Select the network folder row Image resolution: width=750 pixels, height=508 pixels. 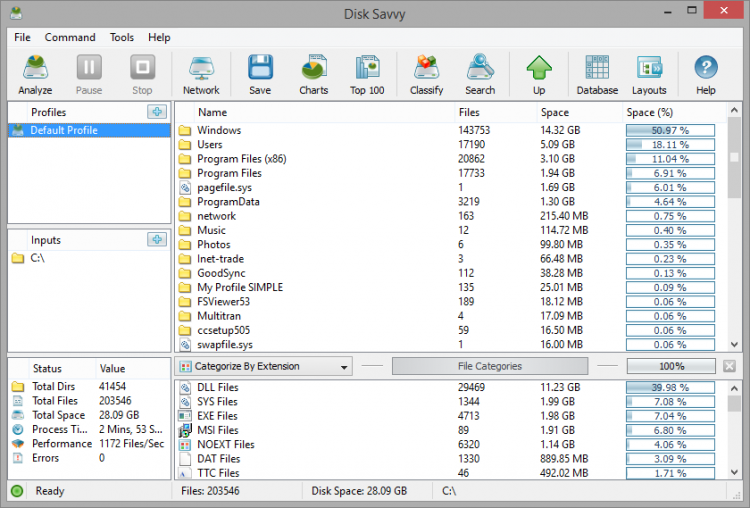(x=450, y=216)
